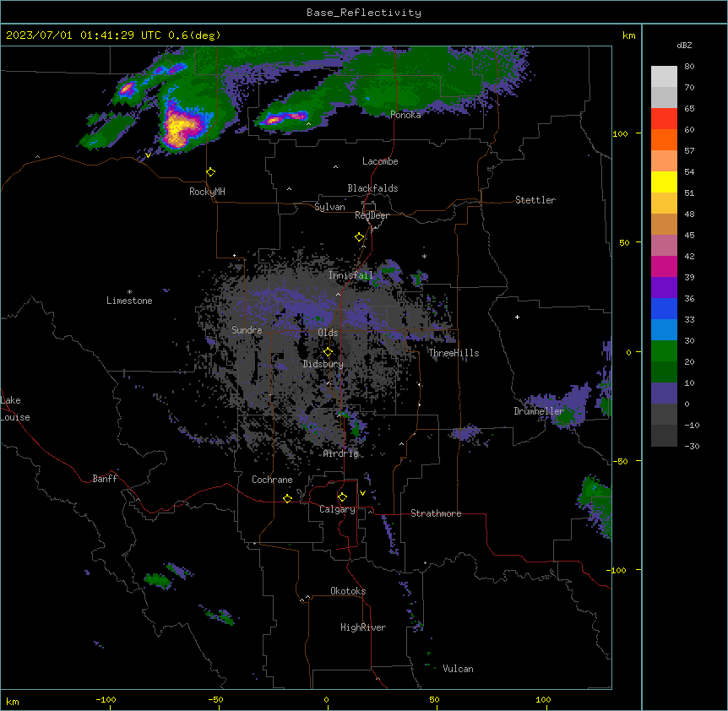
Task: Select the yellow v marker below the large storm
Action: [x=148, y=155]
